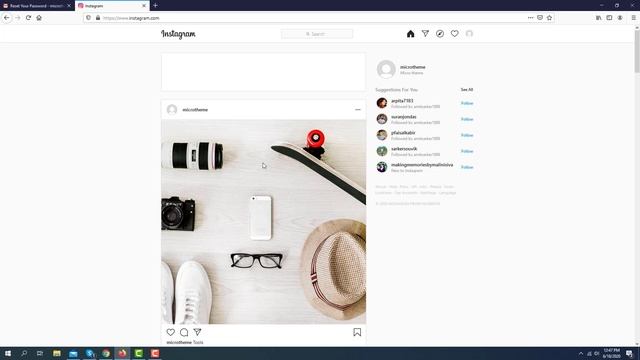Screen dimensions: 640x360
Task: Open sarkersouvik profile name
Action: [404, 149]
